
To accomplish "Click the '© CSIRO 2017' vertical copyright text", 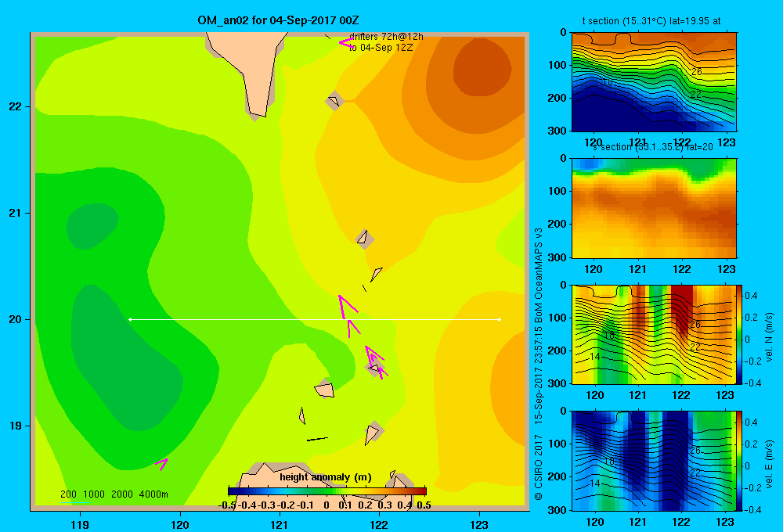I will 539,468.
